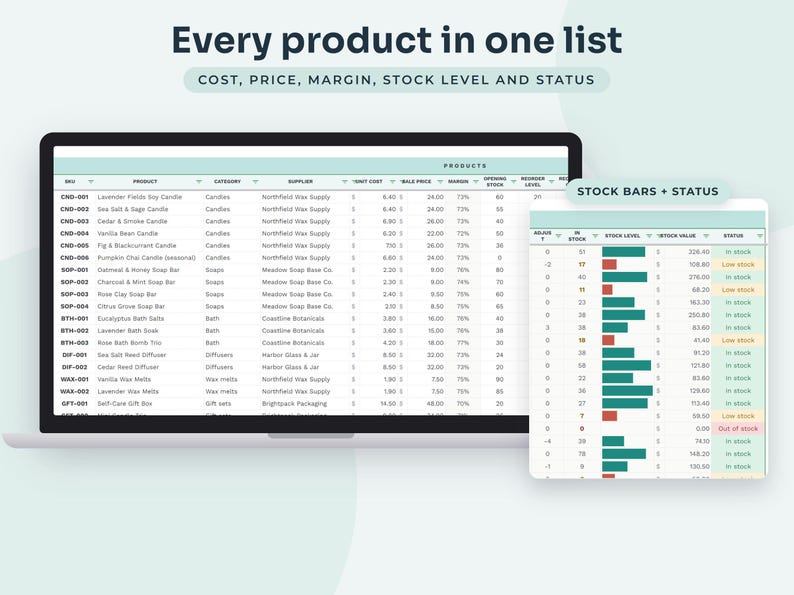Open the OPENING STOCK column filter arrow
Viewport: 794px width, 595px height.
coord(513,181)
